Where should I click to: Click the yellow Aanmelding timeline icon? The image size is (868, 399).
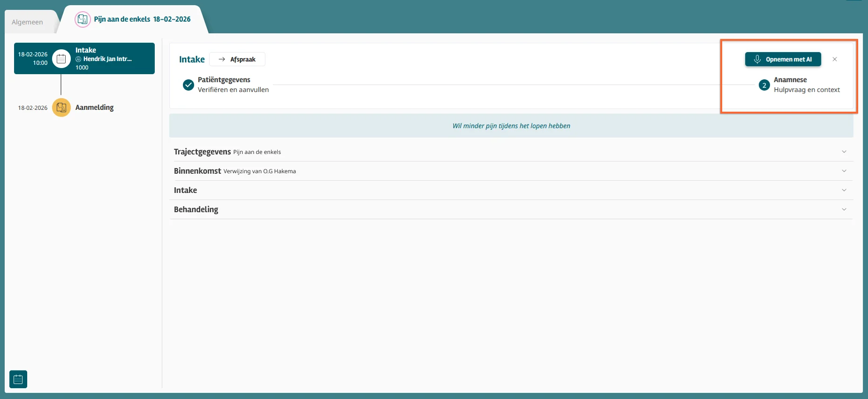61,107
